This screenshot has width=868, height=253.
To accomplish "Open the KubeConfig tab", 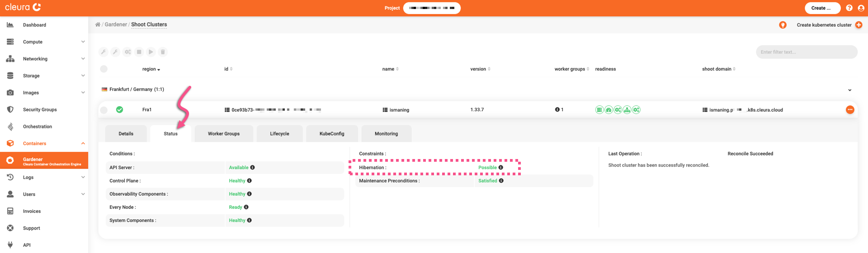I will [x=332, y=134].
